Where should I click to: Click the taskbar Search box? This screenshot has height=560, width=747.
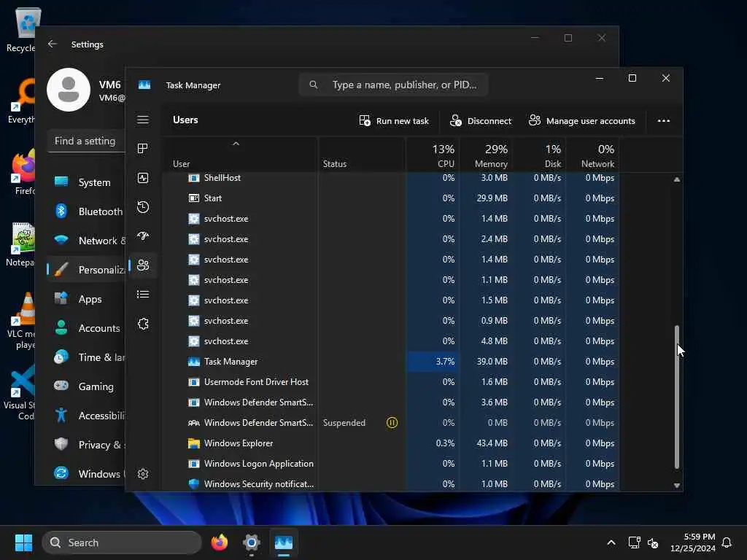(x=122, y=542)
